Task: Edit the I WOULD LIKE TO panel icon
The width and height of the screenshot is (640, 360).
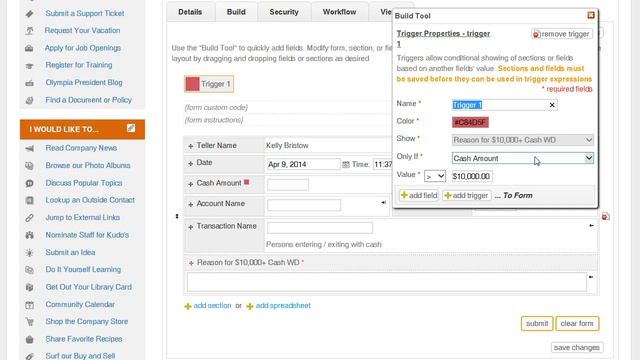Action: click(x=131, y=128)
